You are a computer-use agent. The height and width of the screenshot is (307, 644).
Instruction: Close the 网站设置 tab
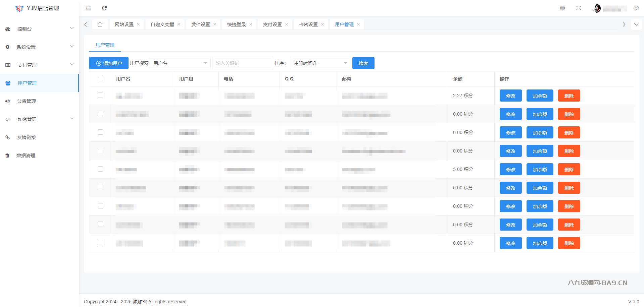pos(138,24)
